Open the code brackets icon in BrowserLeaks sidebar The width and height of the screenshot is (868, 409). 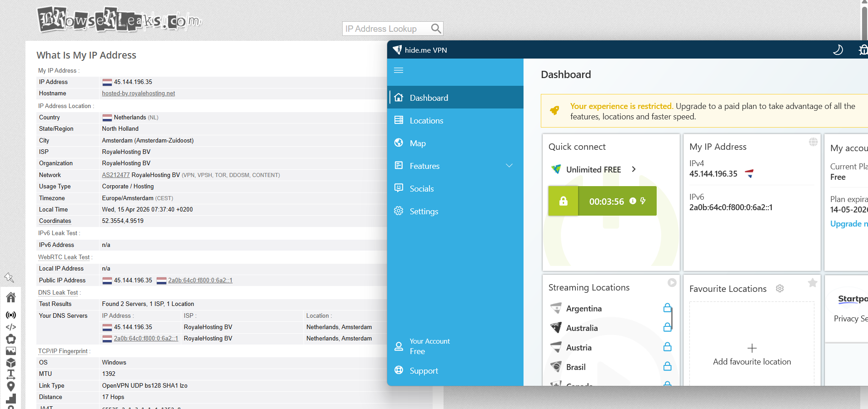coord(11,327)
